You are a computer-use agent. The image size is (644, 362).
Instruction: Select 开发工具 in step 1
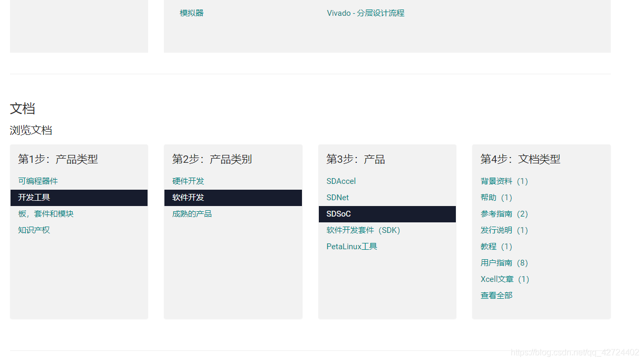79,198
